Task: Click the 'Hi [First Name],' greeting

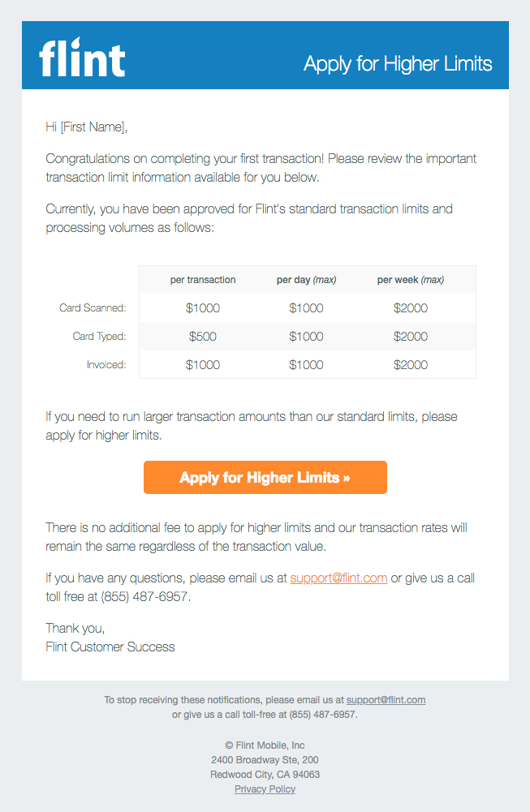Action: (x=87, y=127)
